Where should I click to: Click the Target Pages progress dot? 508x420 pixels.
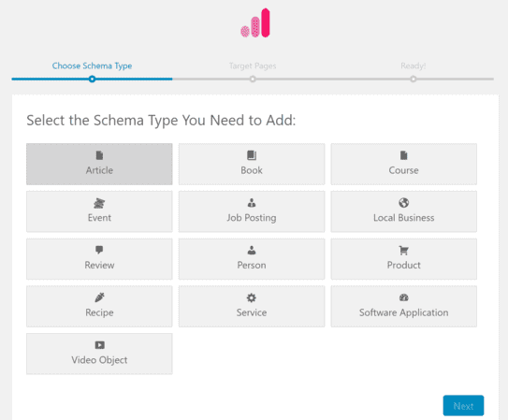click(x=253, y=79)
